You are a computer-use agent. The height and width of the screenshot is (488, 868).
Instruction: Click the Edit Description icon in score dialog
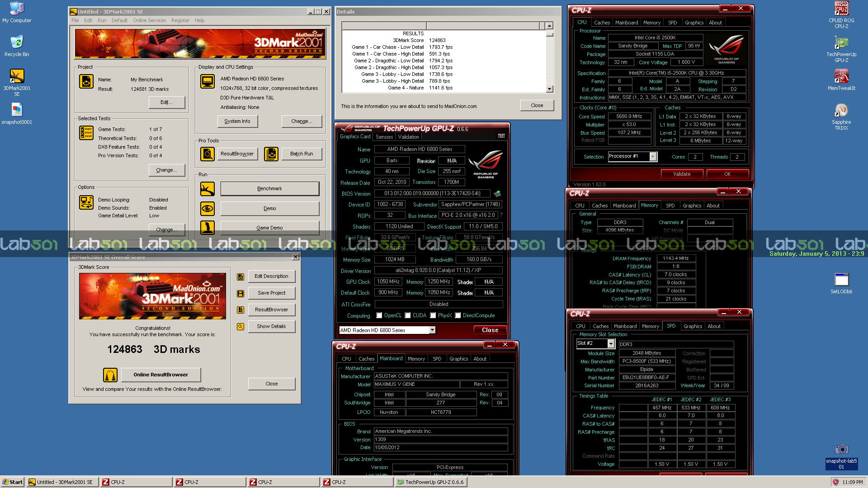point(241,277)
